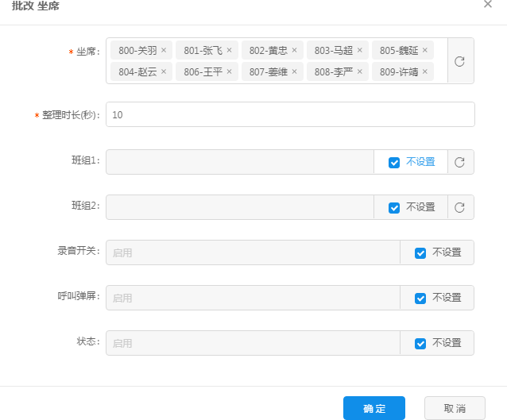Refresh the 坐席 list

click(460, 61)
